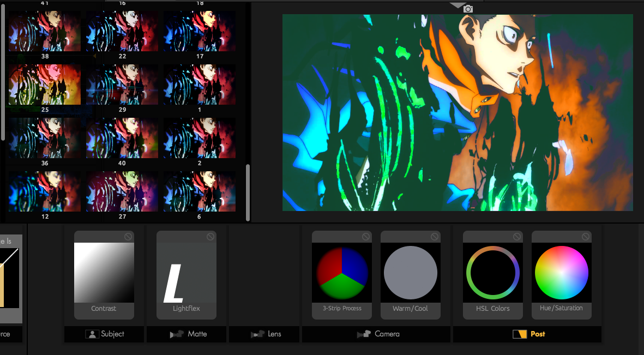Disable the HSL Colors tool
This screenshot has height=355, width=644.
(x=517, y=237)
